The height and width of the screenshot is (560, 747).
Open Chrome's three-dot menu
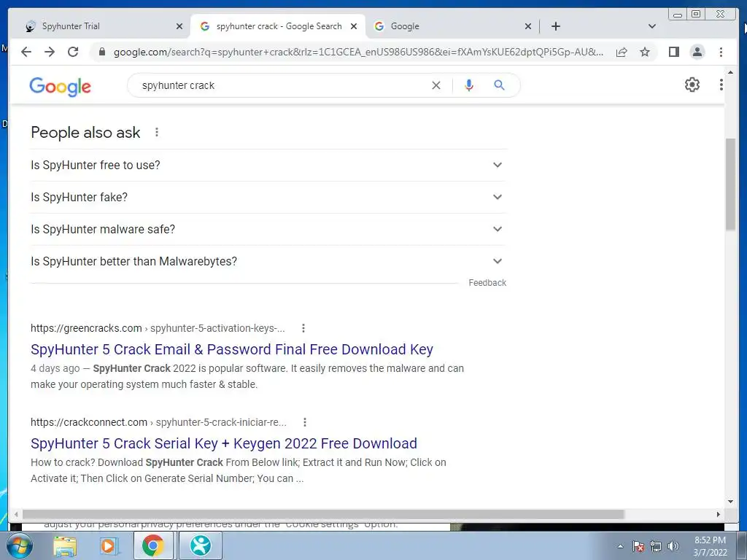(x=721, y=52)
